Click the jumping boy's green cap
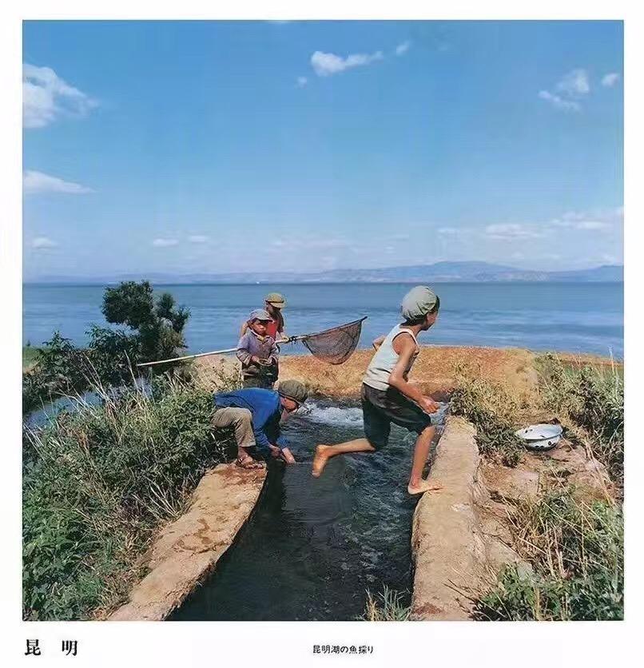This screenshot has width=644, height=668. click(419, 303)
